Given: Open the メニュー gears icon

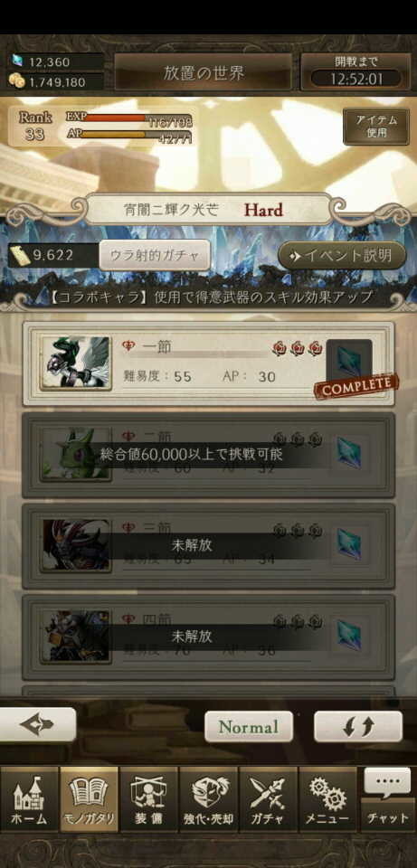Looking at the screenshot, I should [x=327, y=799].
